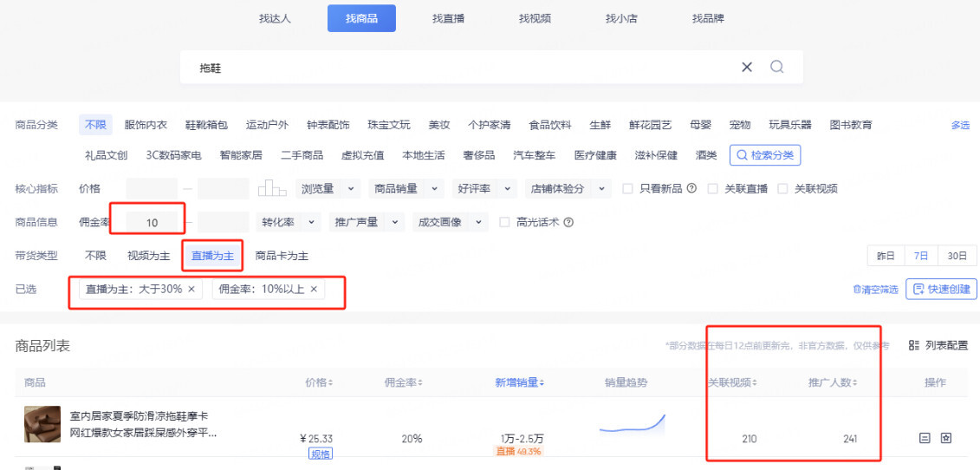Image resolution: width=980 pixels, height=470 pixels.
Task: Click the 清空筛选 link
Action: point(875,290)
